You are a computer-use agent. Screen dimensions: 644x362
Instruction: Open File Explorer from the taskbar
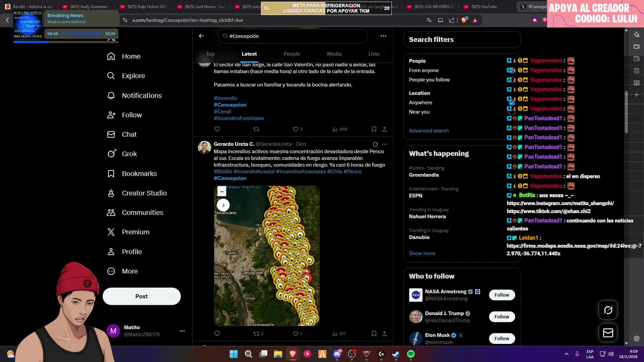point(278,354)
